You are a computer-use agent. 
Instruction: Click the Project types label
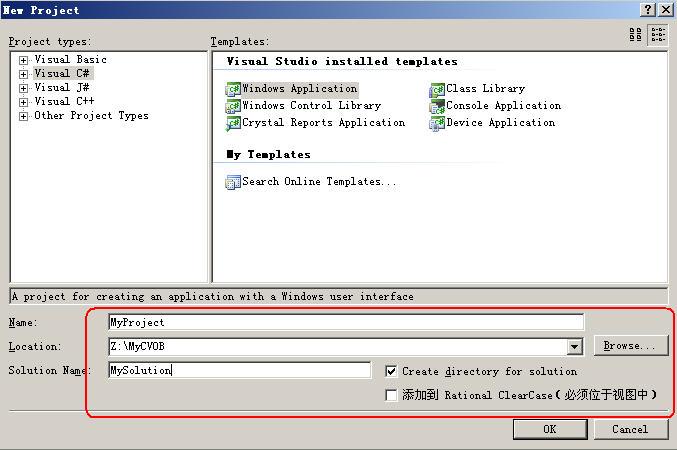[x=50, y=41]
